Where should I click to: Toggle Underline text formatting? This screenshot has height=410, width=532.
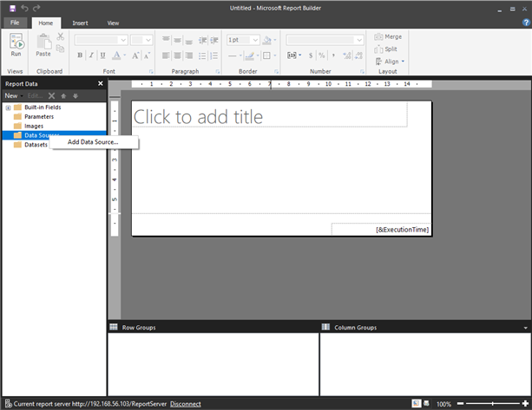tap(102, 55)
